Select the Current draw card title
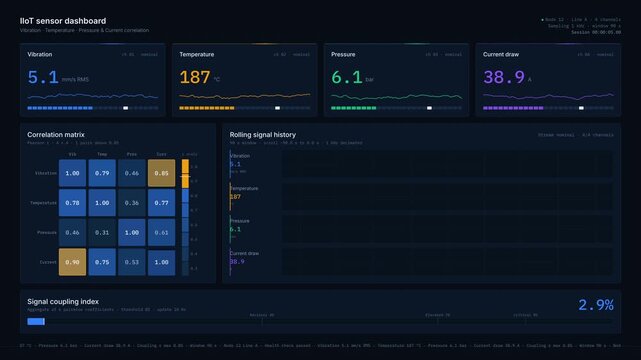The image size is (641, 360). coord(501,54)
